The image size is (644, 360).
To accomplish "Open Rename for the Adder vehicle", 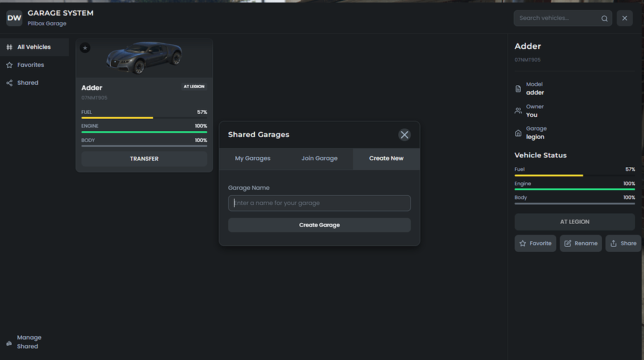I will 581,243.
